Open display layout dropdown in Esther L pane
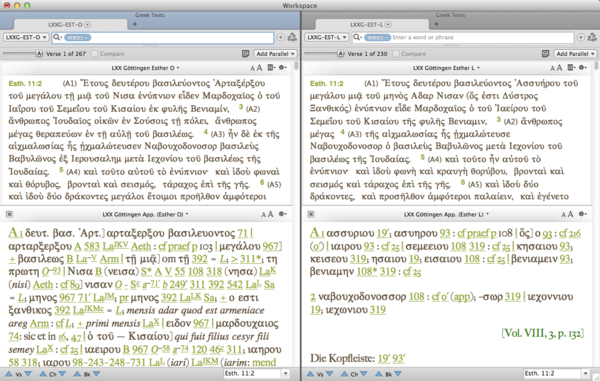The height and width of the screenshot is (381, 600). coord(571,68)
